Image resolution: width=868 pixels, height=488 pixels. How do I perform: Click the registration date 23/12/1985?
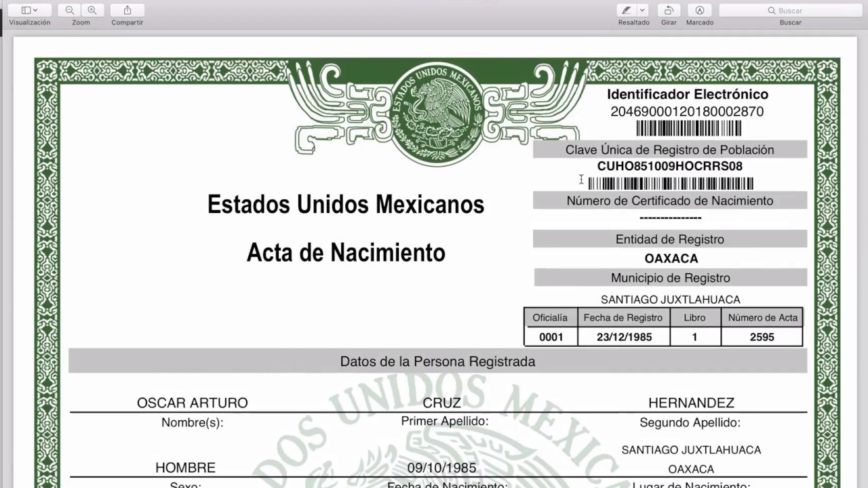[x=624, y=337]
